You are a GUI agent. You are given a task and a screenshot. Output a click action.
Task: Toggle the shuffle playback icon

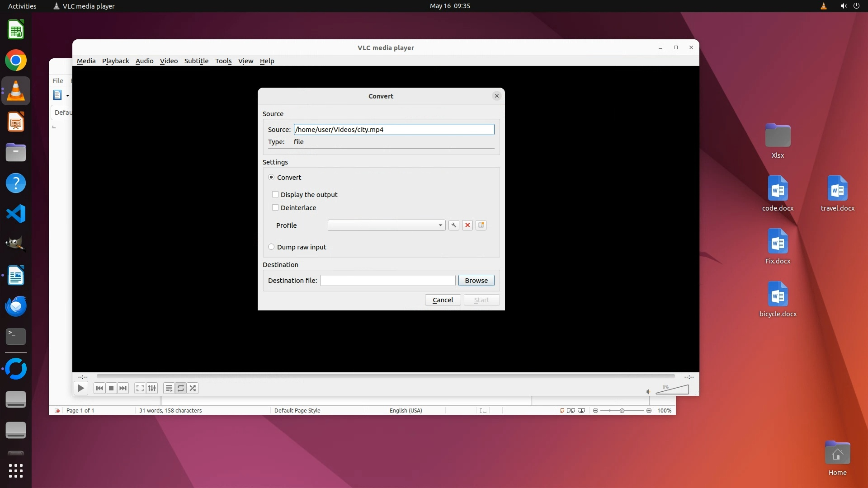(x=193, y=388)
